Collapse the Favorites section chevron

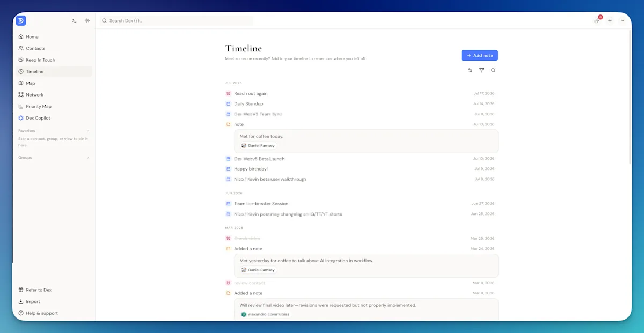(88, 131)
